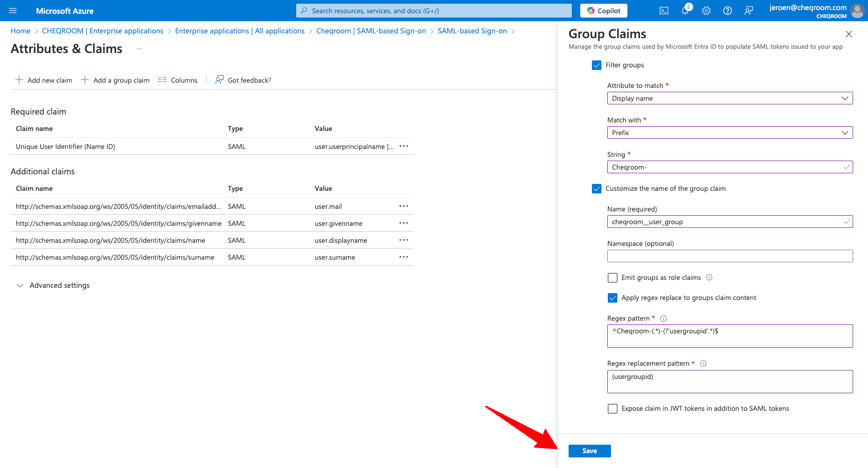Save the group claims

pos(589,451)
